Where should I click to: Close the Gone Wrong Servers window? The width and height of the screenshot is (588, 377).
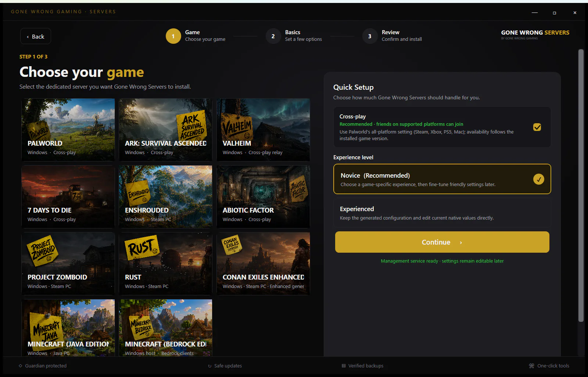(x=575, y=13)
